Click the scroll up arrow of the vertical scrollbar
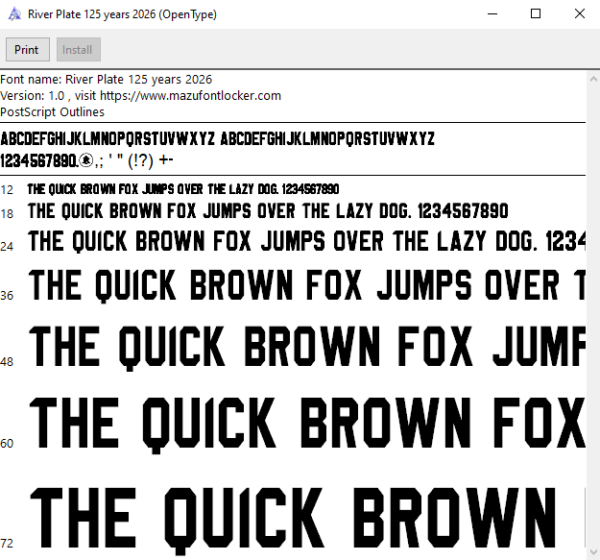The image size is (600, 560). click(593, 79)
